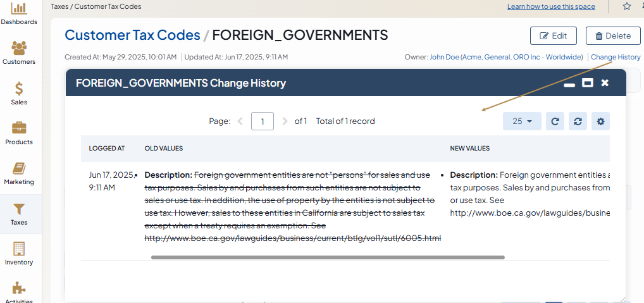Reset the change history grid
The height and width of the screenshot is (303, 644).
tap(578, 121)
